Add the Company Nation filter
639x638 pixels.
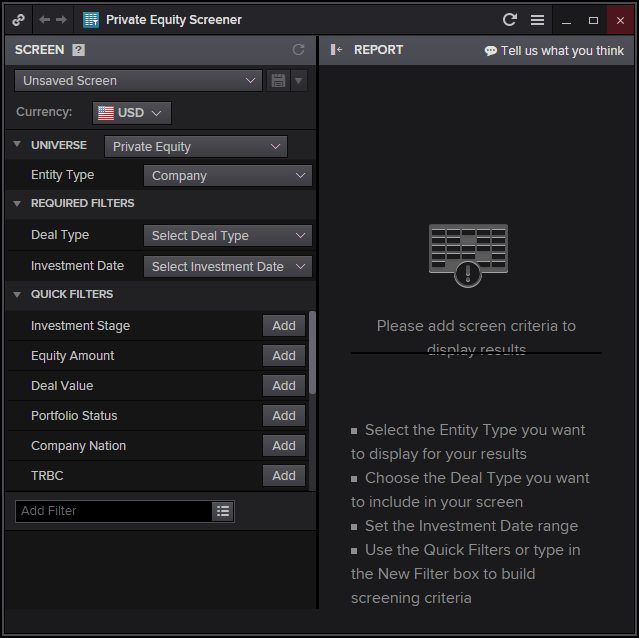click(x=284, y=446)
